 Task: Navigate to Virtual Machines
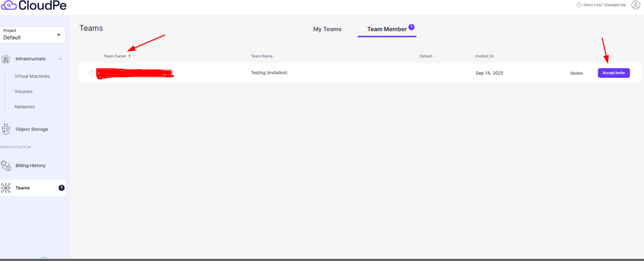32,76
